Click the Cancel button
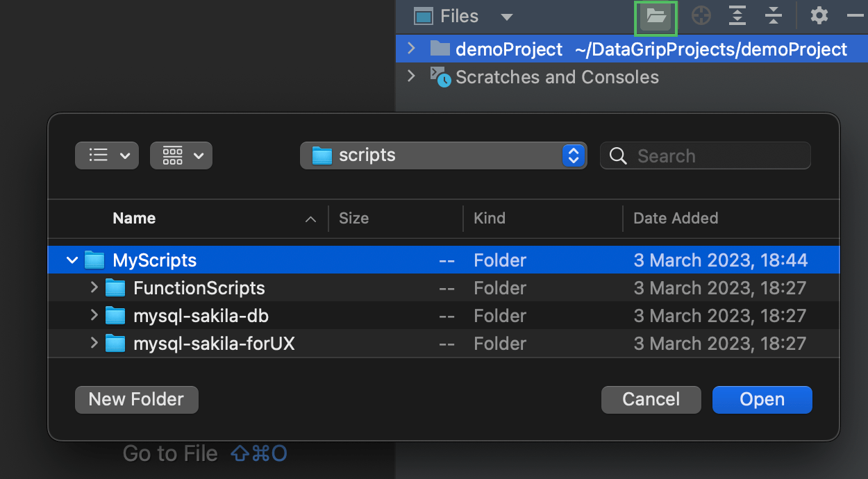The image size is (868, 479). coord(651,399)
